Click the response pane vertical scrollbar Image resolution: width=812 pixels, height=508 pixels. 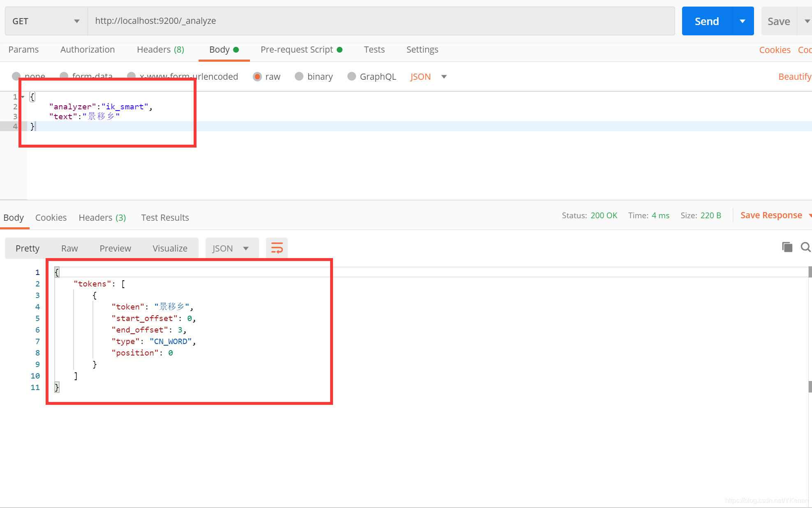(810, 329)
